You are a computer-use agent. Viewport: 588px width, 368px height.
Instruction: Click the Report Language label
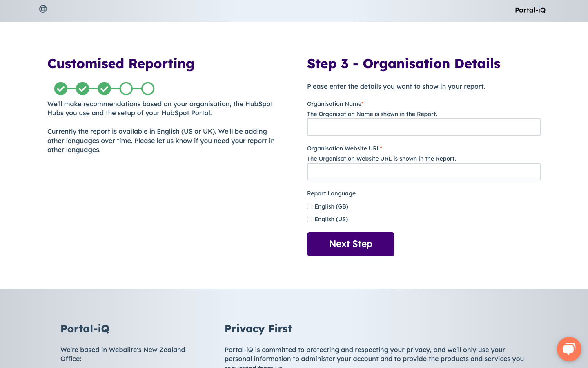331,193
